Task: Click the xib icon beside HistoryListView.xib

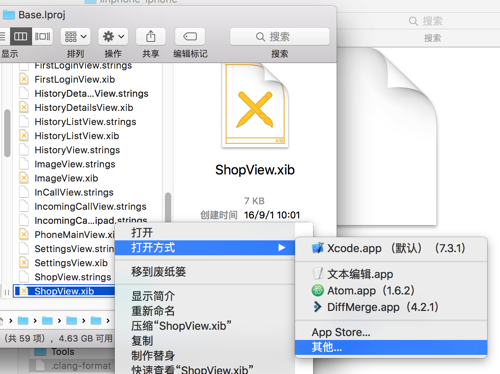Action: pos(24,136)
